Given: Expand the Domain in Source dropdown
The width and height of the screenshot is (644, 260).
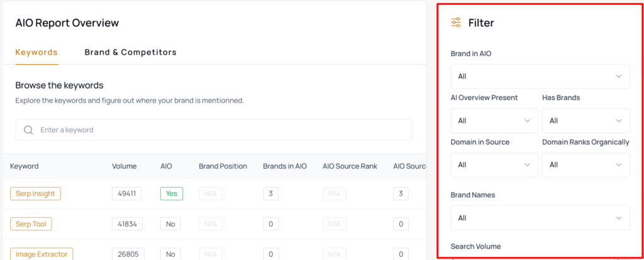Looking at the screenshot, I should tap(494, 165).
